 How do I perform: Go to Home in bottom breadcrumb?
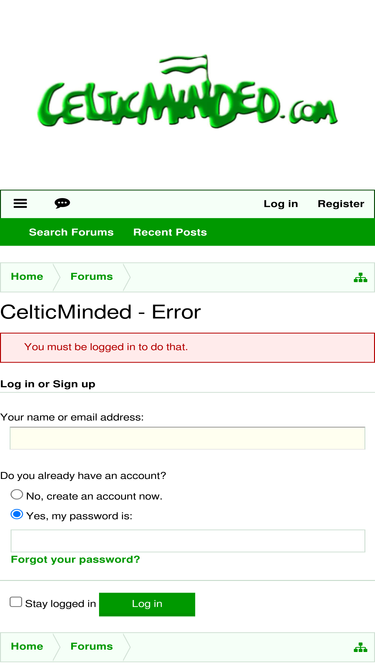pyautogui.click(x=27, y=646)
